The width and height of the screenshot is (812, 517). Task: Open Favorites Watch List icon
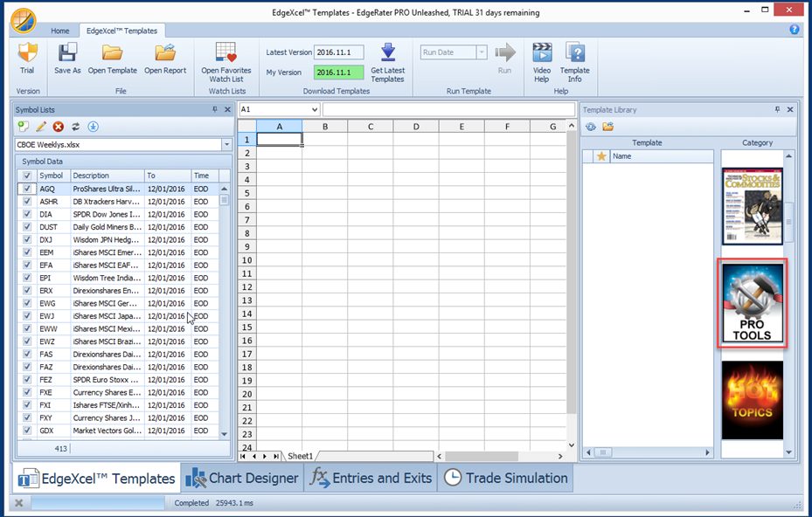[226, 52]
